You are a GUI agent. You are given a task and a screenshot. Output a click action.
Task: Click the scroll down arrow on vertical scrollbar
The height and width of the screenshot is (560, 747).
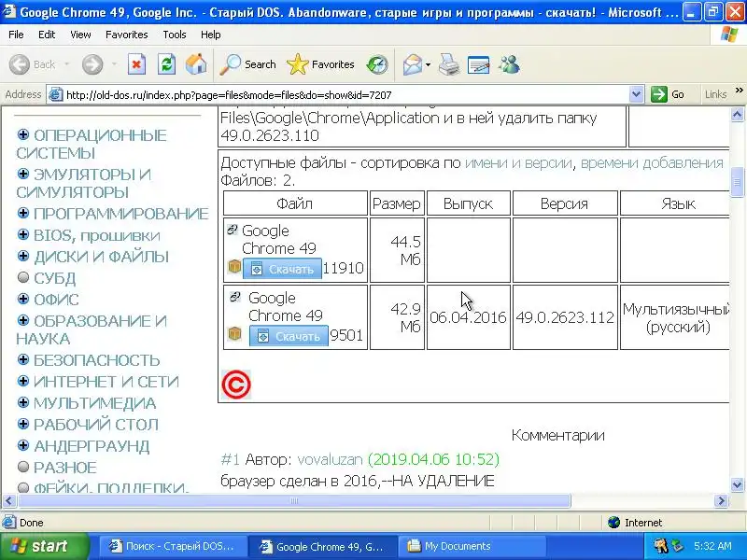(x=737, y=485)
